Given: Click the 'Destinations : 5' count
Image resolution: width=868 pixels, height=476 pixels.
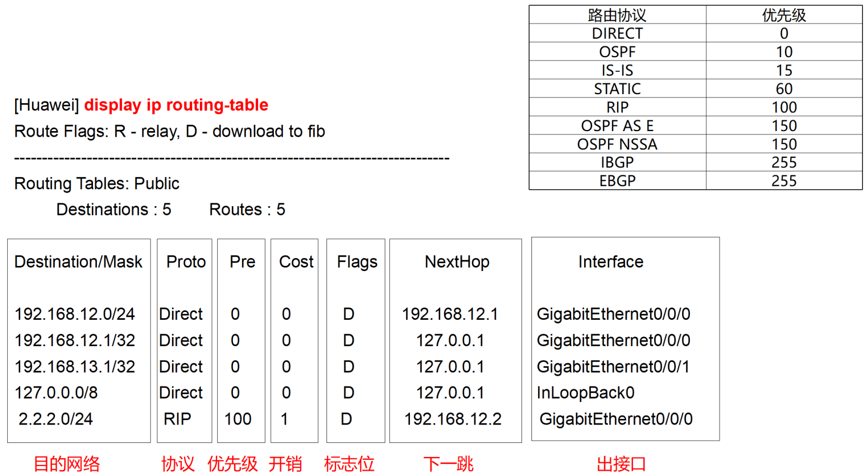Looking at the screenshot, I should point(114,209).
